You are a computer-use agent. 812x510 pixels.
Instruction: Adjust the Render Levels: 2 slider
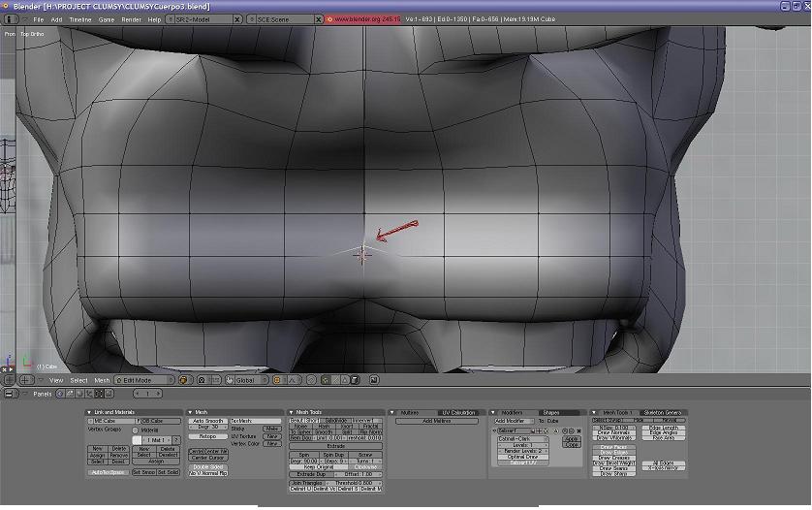(523, 451)
